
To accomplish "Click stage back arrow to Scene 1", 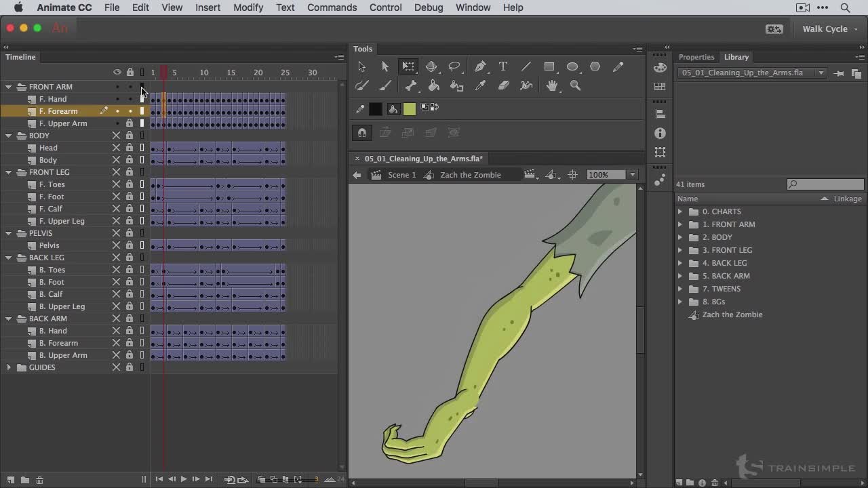I will tap(357, 175).
